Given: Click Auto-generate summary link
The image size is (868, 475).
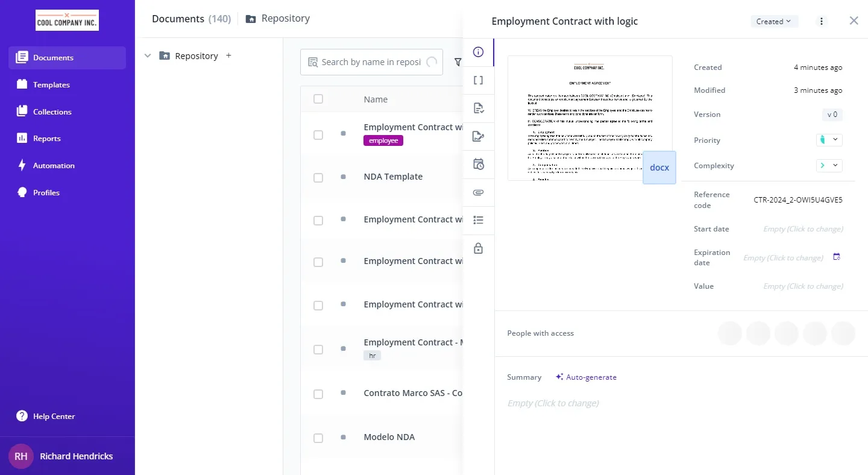Looking at the screenshot, I should (586, 377).
